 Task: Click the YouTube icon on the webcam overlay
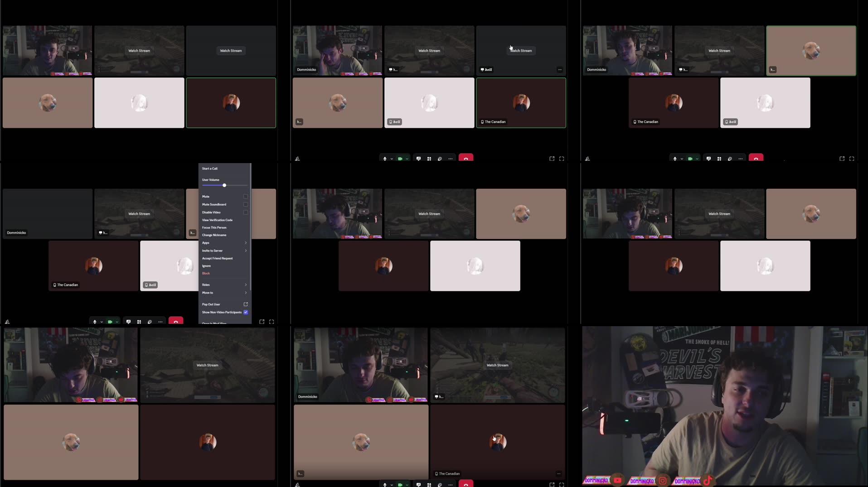[x=617, y=481]
